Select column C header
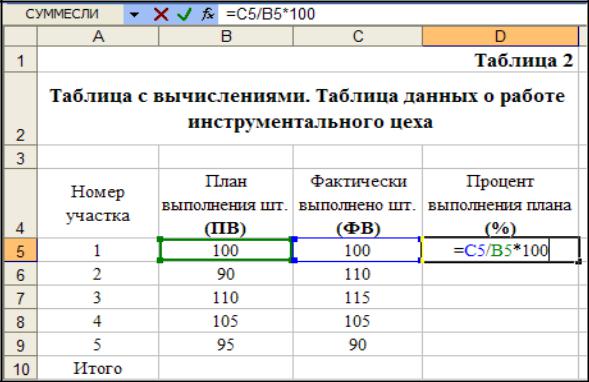Screen dimensions: 589x382 click(358, 36)
